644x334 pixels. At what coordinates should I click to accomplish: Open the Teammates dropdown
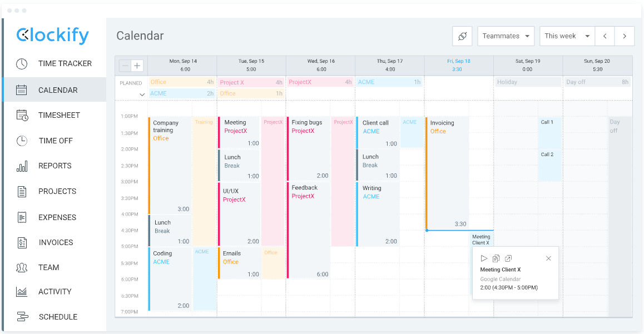pos(506,36)
